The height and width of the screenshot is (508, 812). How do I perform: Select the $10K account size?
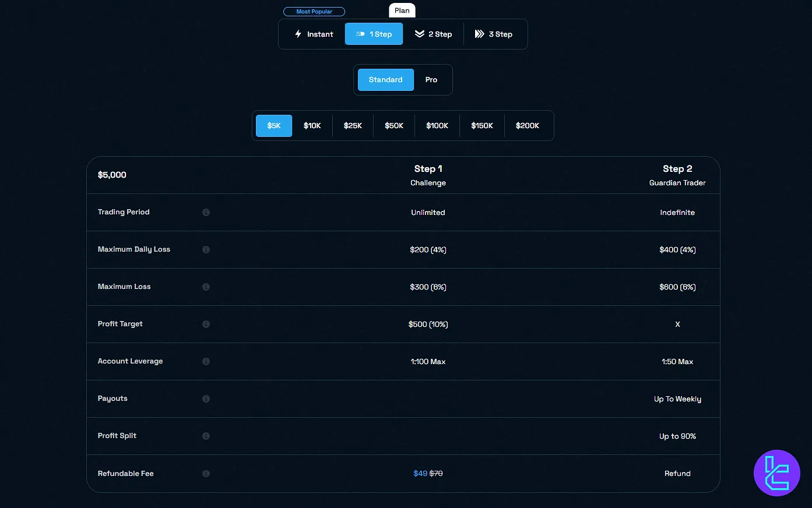click(312, 126)
